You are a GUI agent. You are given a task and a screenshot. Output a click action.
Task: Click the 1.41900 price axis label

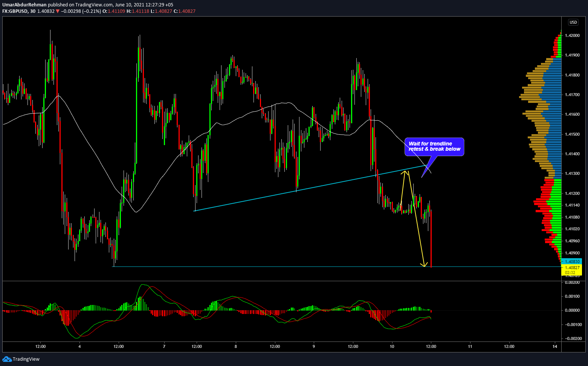(572, 55)
